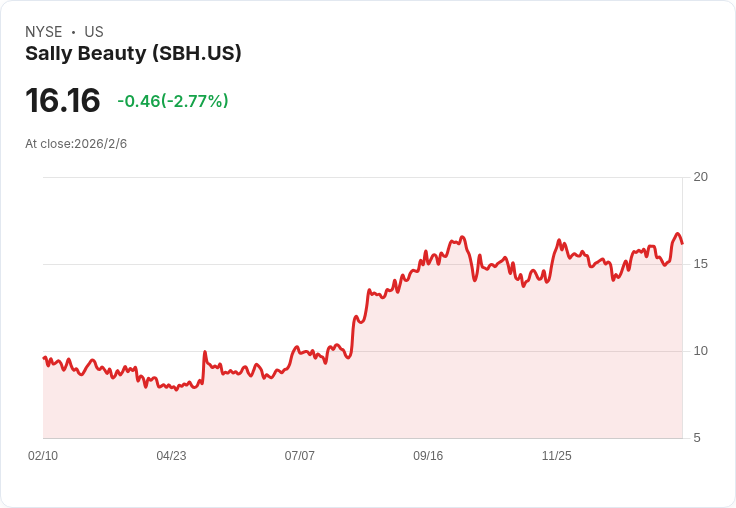Screen dimensions: 736x508
Task: Click the sharp price spike after 04/23
Action: tap(204, 352)
